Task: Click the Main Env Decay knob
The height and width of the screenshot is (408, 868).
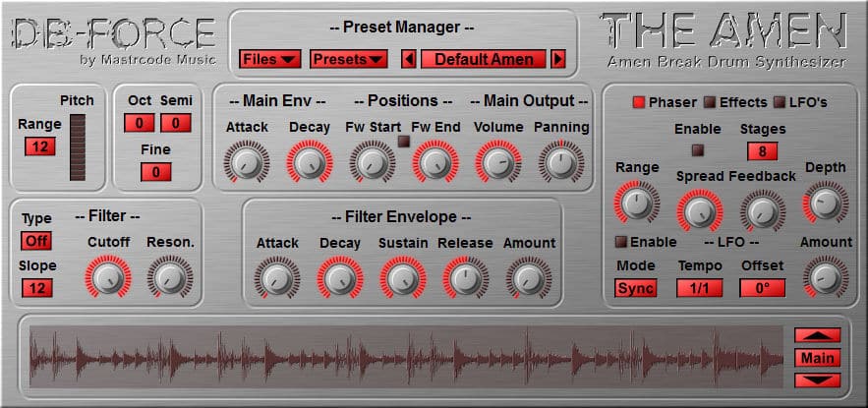Action: [310, 161]
